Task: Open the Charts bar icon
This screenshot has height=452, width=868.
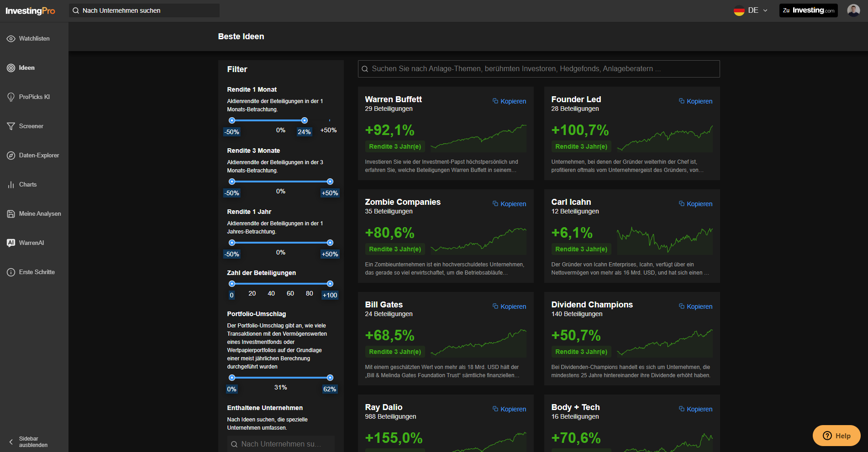Action: click(11, 185)
